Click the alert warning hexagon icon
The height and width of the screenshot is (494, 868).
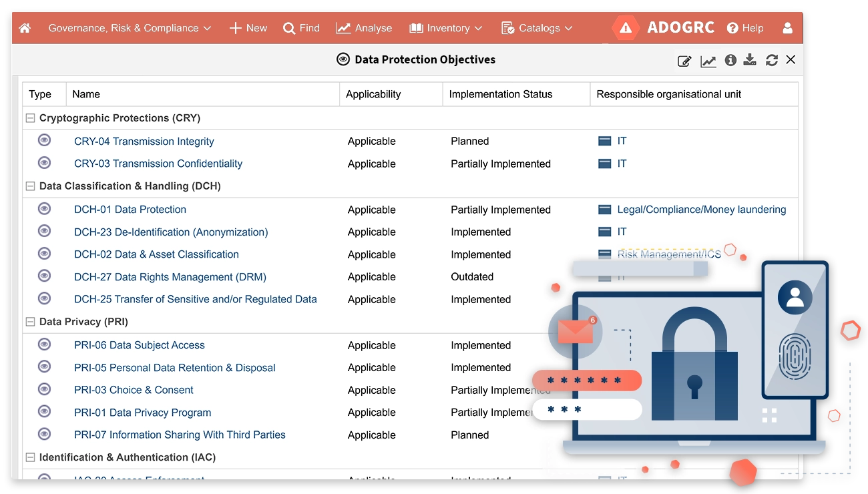pyautogui.click(x=626, y=28)
